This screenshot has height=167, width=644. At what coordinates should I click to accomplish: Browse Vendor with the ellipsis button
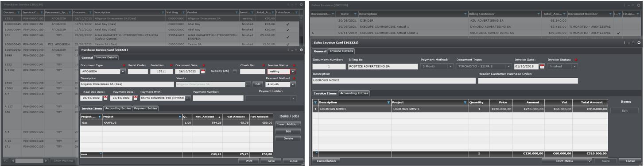click(248, 84)
